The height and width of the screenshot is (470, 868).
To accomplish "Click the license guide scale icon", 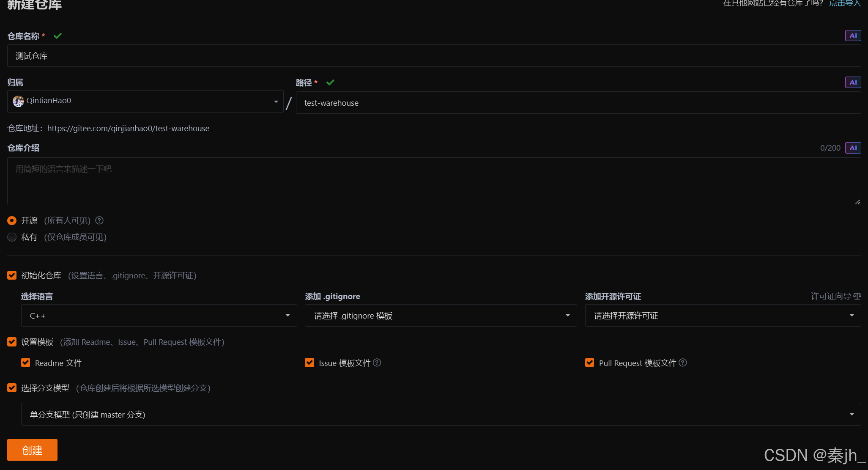I will click(x=857, y=296).
